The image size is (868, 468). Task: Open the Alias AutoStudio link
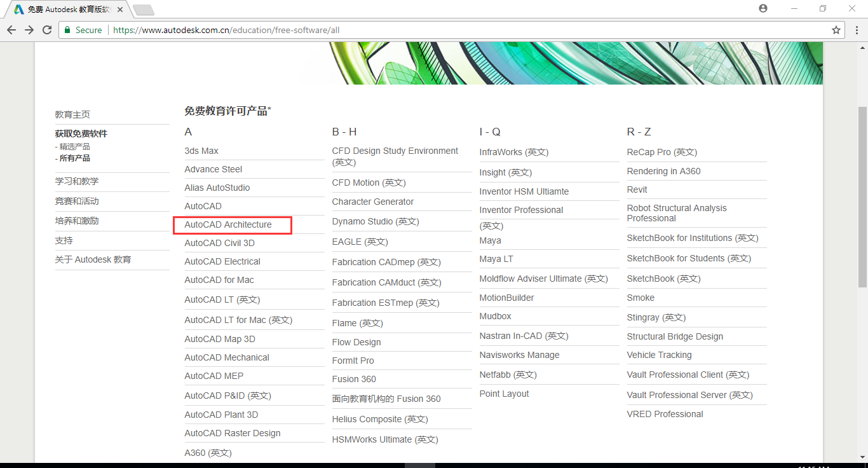(x=217, y=188)
